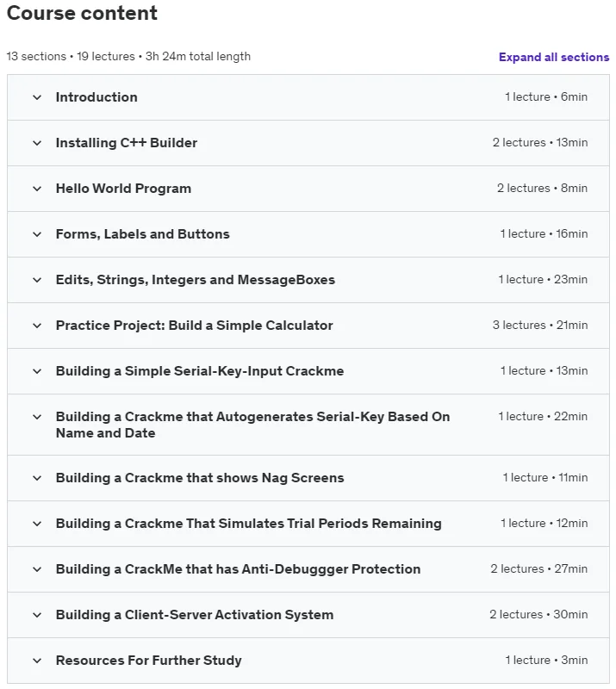Click the Anti-Debuggger Protection section chevron
This screenshot has width=616, height=689.
coord(37,569)
